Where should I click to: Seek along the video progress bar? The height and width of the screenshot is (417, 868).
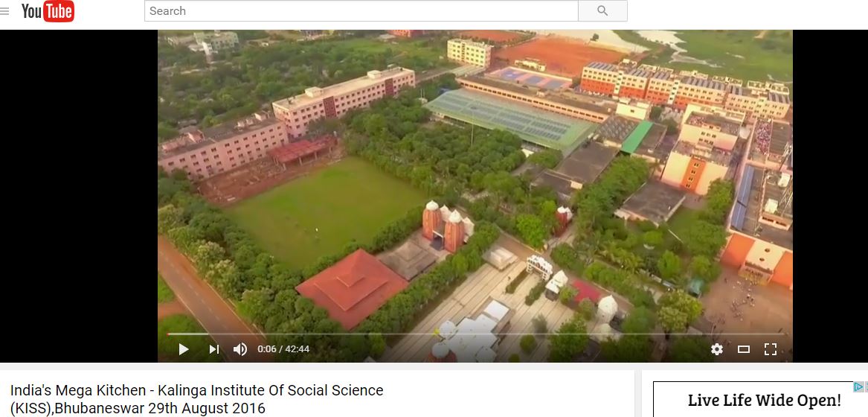pos(475,334)
